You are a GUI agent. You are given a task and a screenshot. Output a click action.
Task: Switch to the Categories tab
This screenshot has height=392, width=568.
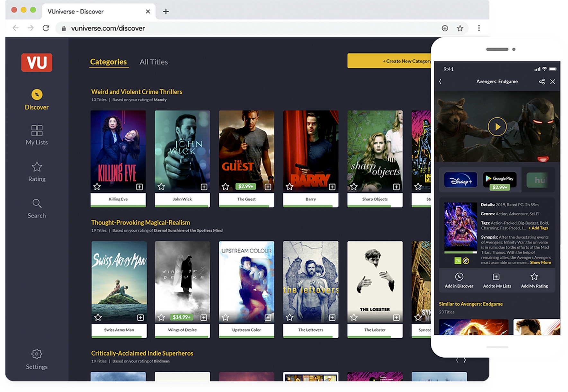108,62
